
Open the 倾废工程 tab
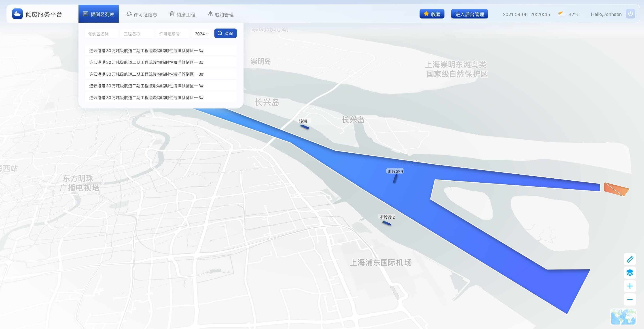pyautogui.click(x=182, y=14)
